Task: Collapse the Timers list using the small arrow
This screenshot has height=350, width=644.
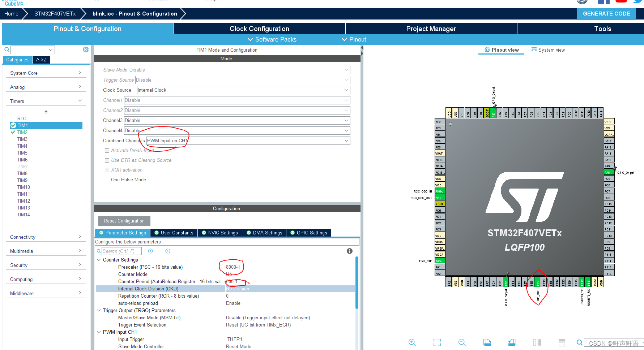Action: [46, 112]
